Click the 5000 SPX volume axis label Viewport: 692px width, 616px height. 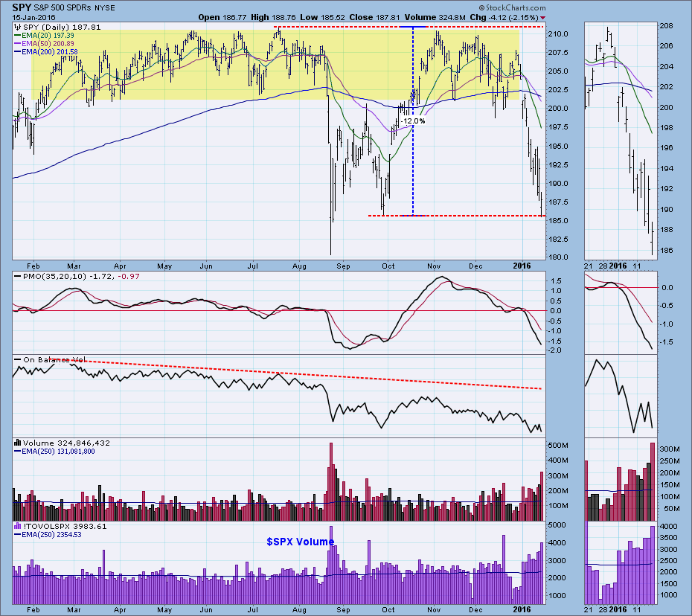pyautogui.click(x=557, y=524)
